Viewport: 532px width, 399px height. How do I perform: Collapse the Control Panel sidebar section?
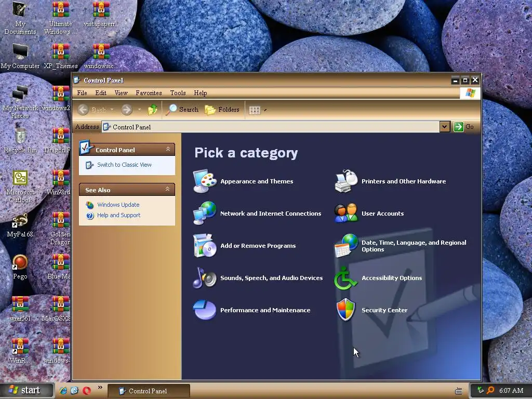click(x=168, y=149)
